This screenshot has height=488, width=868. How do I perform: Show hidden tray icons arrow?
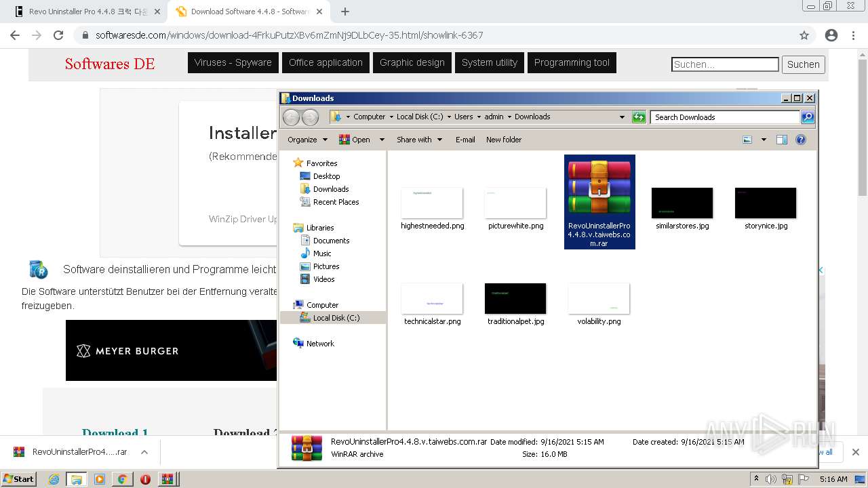[756, 479]
